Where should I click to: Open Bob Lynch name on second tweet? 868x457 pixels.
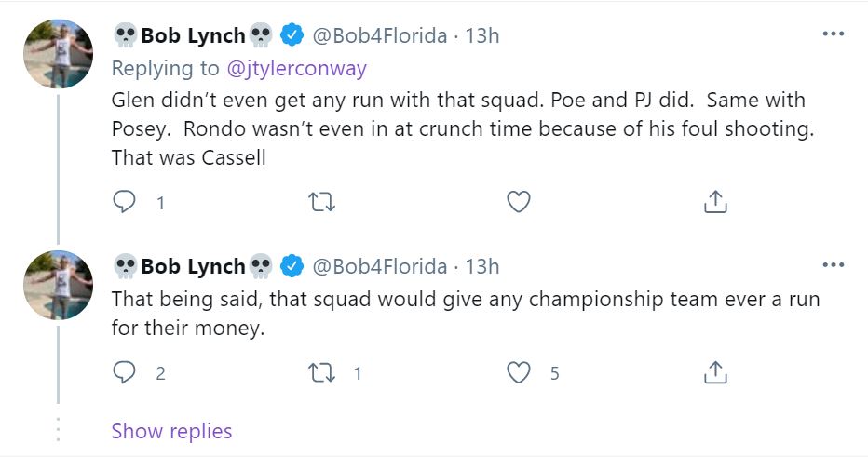coord(193,267)
